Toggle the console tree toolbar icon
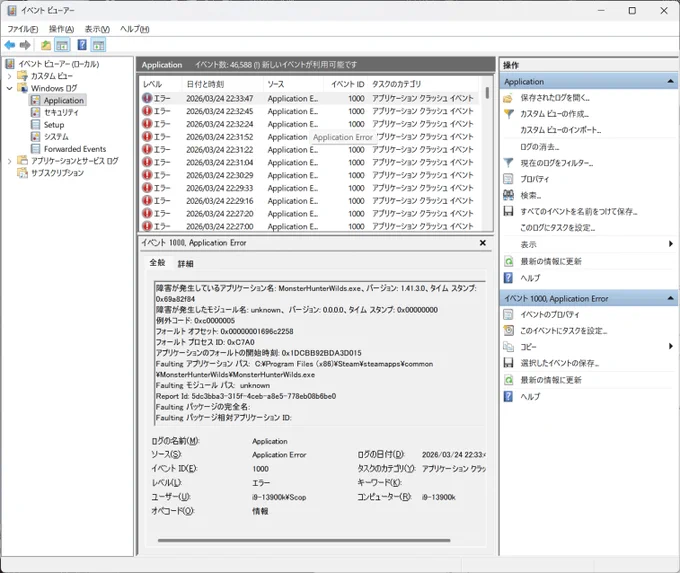The image size is (680, 573). (x=62, y=45)
